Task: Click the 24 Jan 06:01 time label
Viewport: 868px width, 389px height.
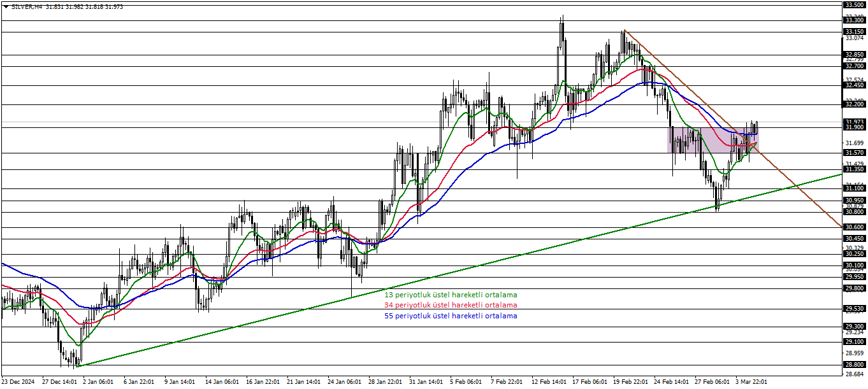Action: point(344,382)
